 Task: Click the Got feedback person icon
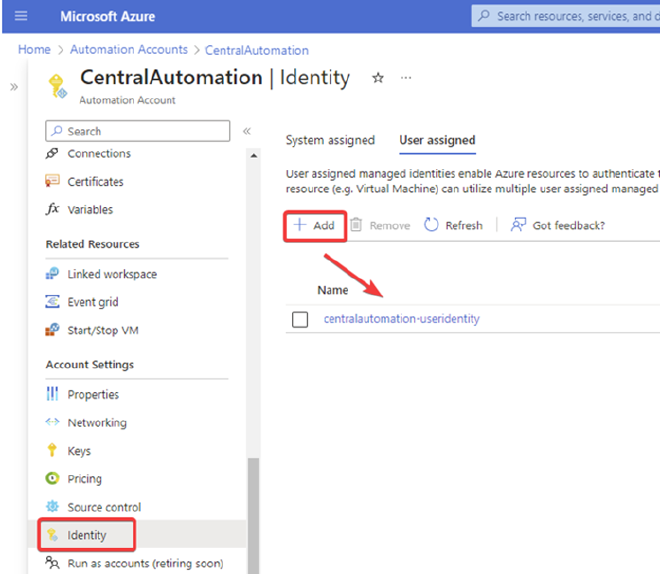(x=518, y=225)
